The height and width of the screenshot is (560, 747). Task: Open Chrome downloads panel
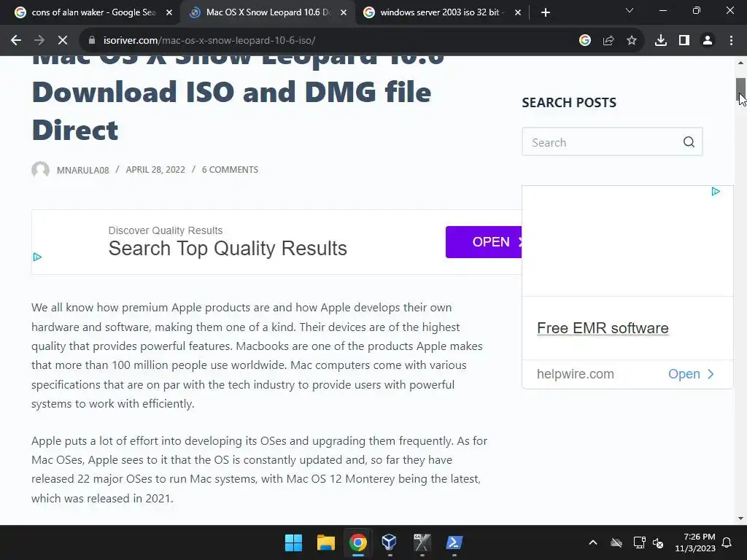point(661,41)
